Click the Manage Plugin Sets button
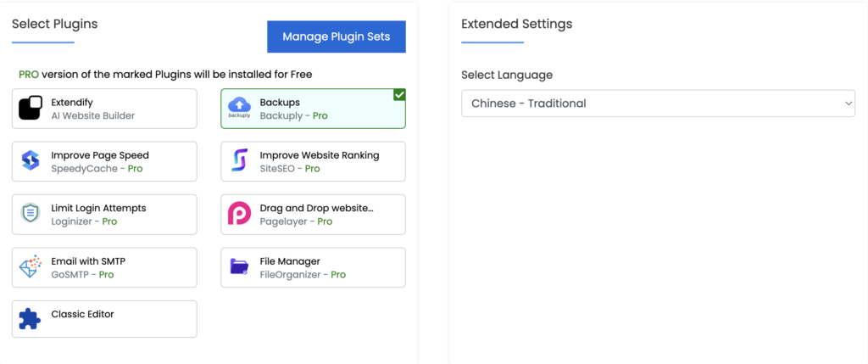868x364 pixels. pos(337,36)
